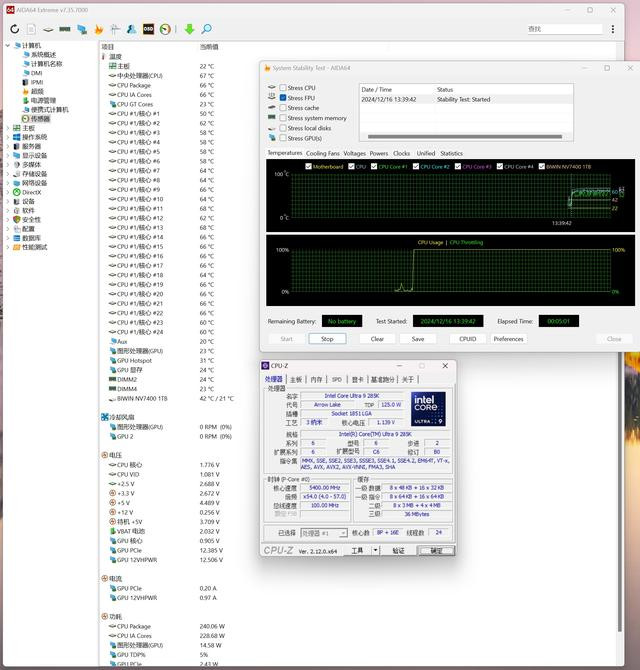Switch to Statistics tab
This screenshot has width=640, height=670.
click(451, 153)
